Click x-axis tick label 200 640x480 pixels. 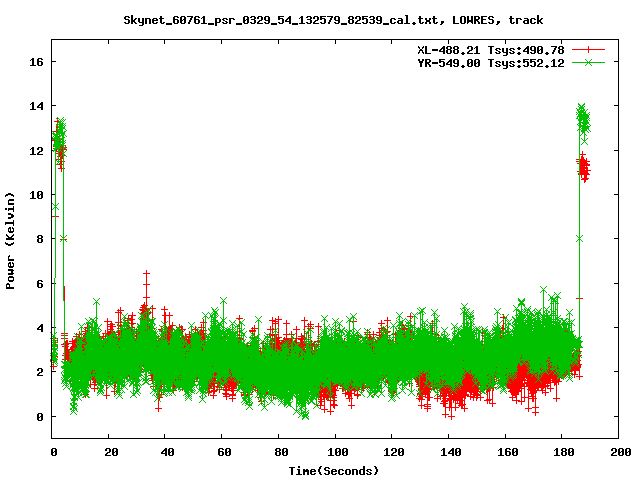pos(620,452)
